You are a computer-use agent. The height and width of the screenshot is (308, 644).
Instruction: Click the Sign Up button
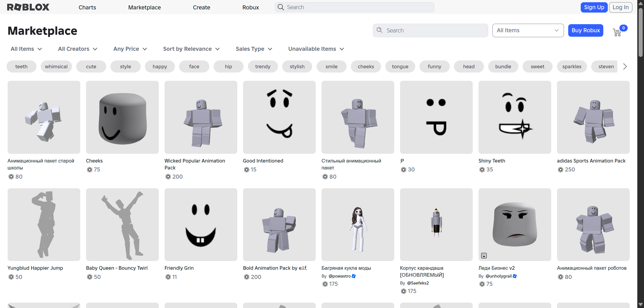point(594,7)
